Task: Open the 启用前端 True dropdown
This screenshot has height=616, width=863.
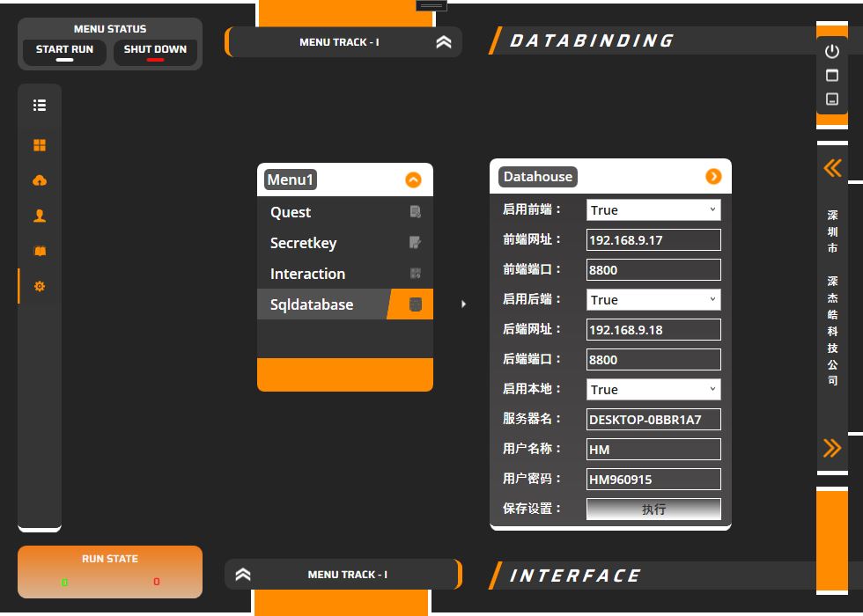Action: (x=653, y=210)
